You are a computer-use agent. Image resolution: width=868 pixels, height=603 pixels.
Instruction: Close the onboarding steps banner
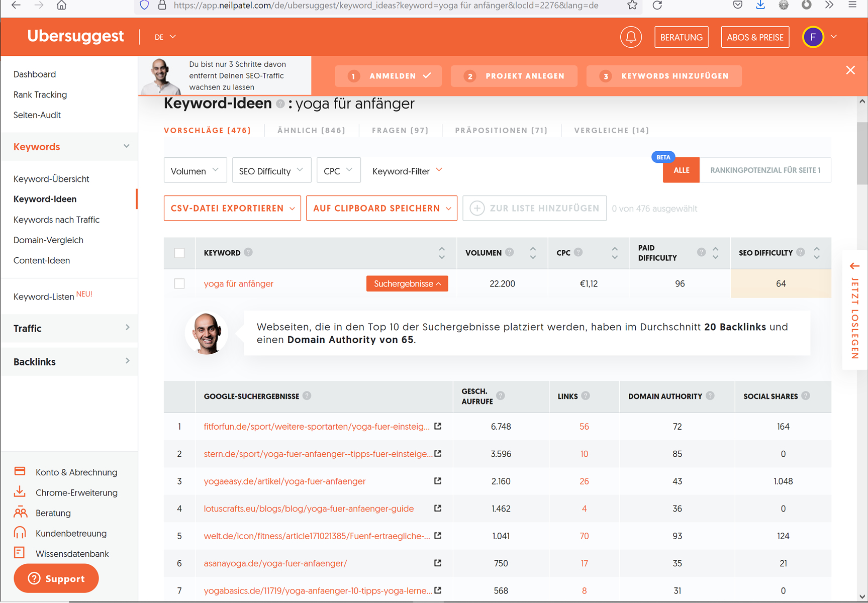pos(850,70)
